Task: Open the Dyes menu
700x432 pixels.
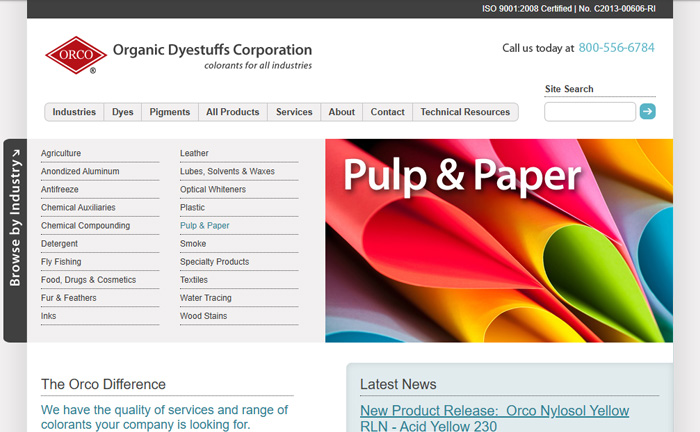Action: [123, 112]
